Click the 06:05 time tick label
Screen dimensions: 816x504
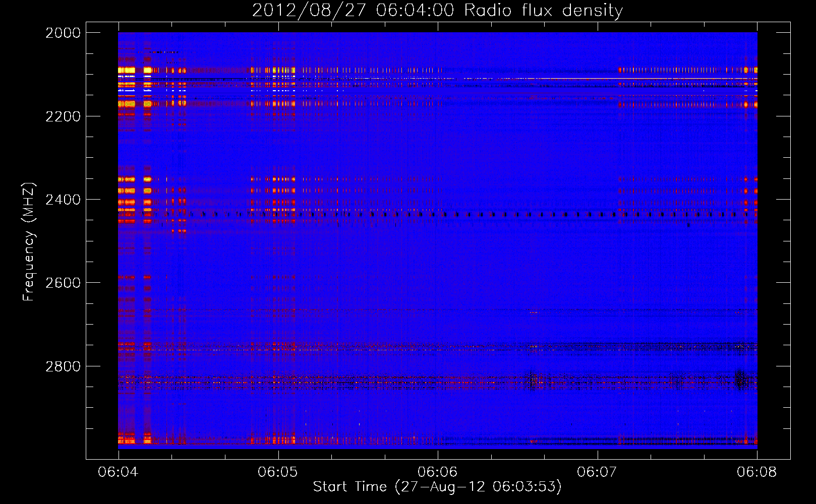click(278, 472)
